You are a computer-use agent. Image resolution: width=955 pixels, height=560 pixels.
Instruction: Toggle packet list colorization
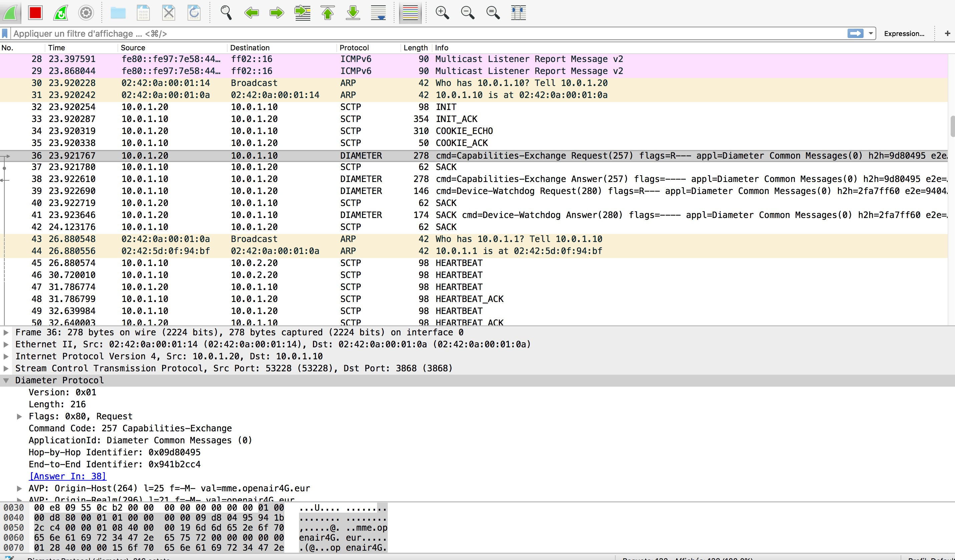410,13
